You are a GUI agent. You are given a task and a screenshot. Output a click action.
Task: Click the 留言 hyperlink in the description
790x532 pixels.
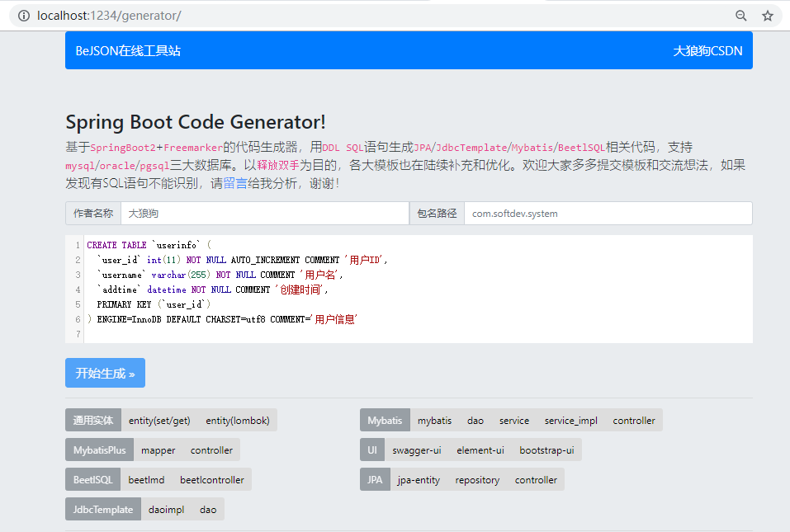click(235, 183)
